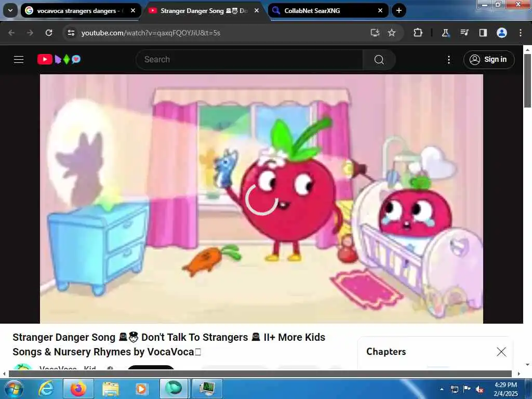This screenshot has height=399, width=532.
Task: Click the install app icon in address bar
Action: point(375,33)
